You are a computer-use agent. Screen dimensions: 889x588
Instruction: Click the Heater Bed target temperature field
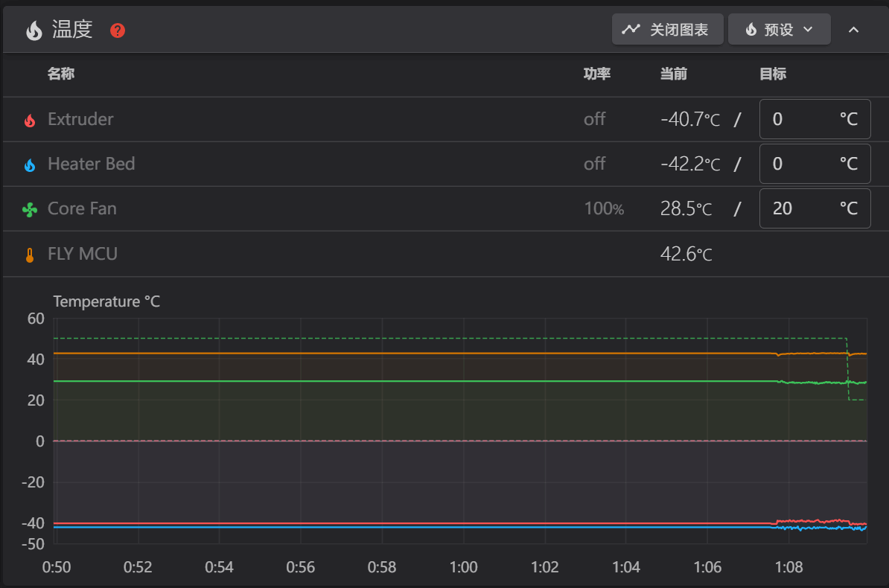(x=815, y=164)
